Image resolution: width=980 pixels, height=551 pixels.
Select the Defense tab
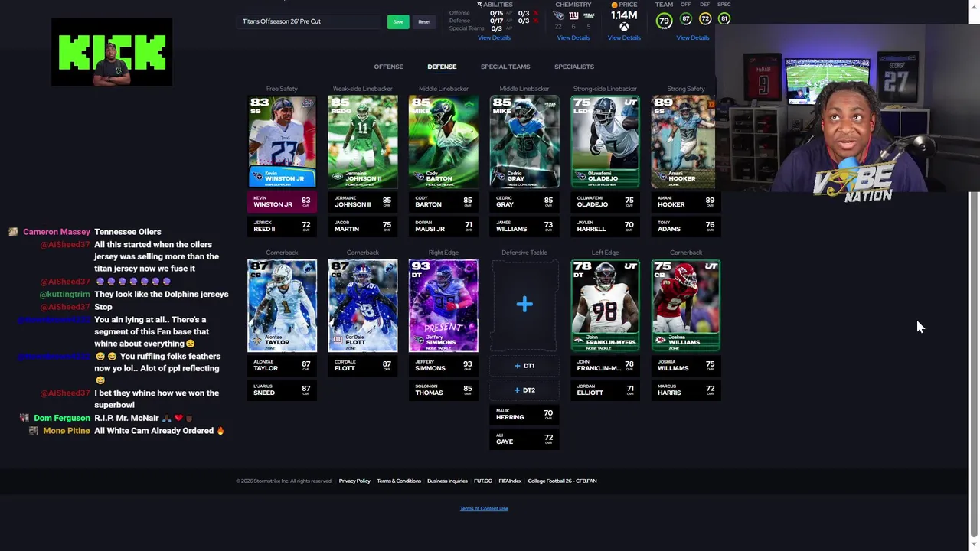[442, 67]
